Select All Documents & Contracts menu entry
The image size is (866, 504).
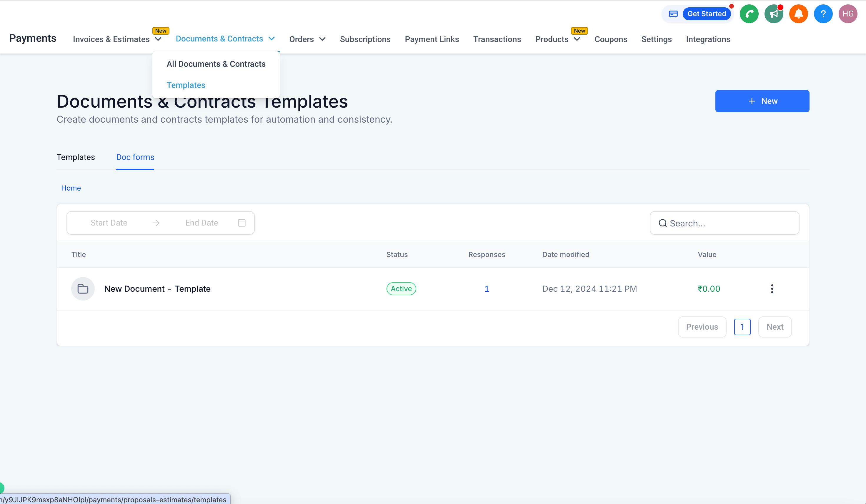216,64
